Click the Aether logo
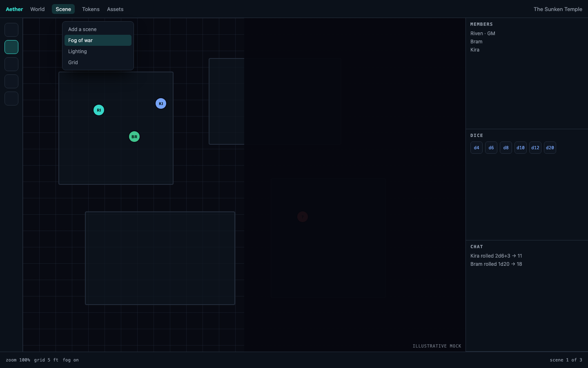This screenshot has width=588, height=368. point(14,9)
